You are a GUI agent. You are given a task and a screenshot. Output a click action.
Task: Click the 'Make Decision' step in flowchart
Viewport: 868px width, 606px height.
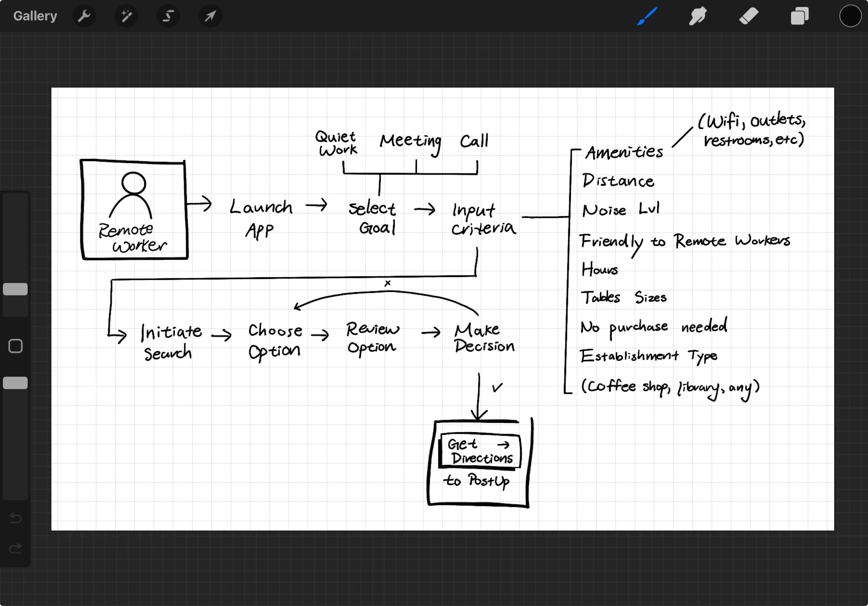pos(483,338)
